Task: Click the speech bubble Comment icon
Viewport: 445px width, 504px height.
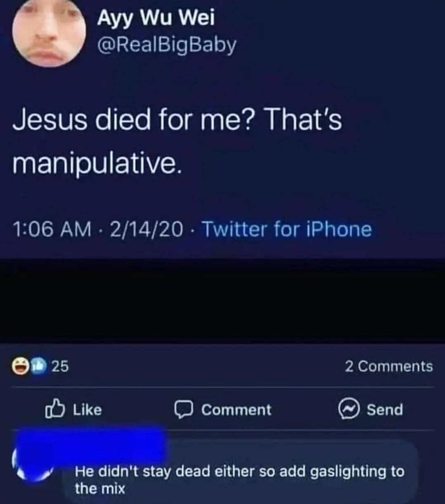Action: pyautogui.click(x=184, y=409)
